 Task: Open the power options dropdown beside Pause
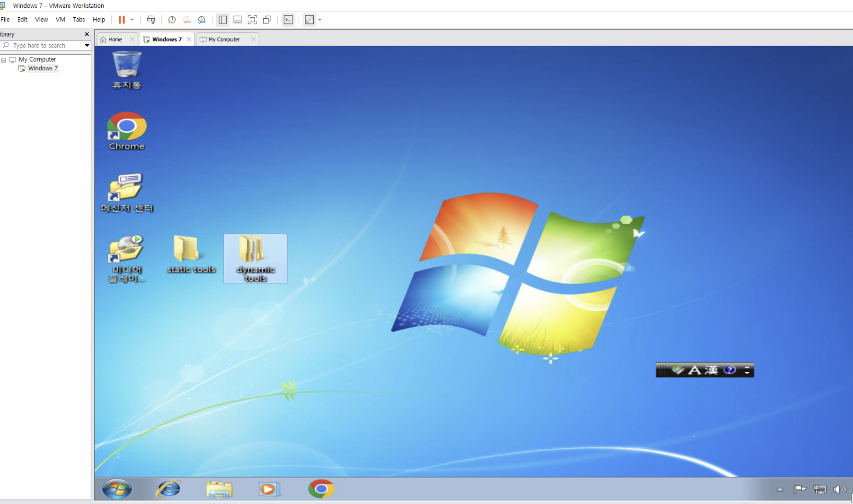pyautogui.click(x=132, y=20)
